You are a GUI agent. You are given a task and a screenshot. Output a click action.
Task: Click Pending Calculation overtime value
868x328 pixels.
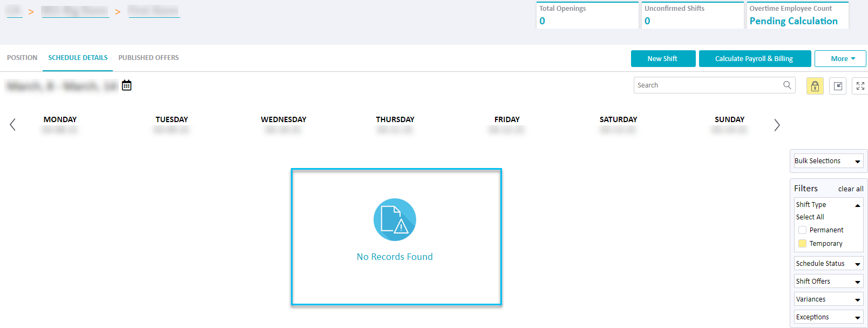tap(794, 21)
